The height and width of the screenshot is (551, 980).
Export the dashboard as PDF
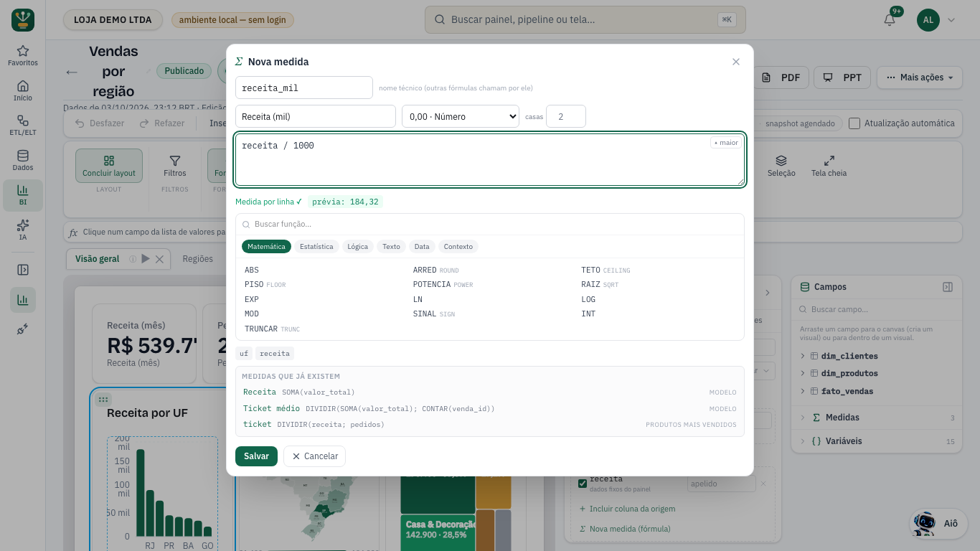tap(781, 77)
